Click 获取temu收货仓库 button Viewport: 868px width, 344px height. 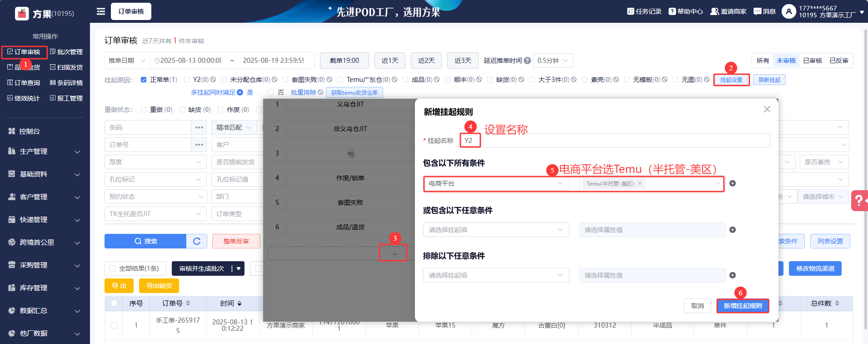354,93
